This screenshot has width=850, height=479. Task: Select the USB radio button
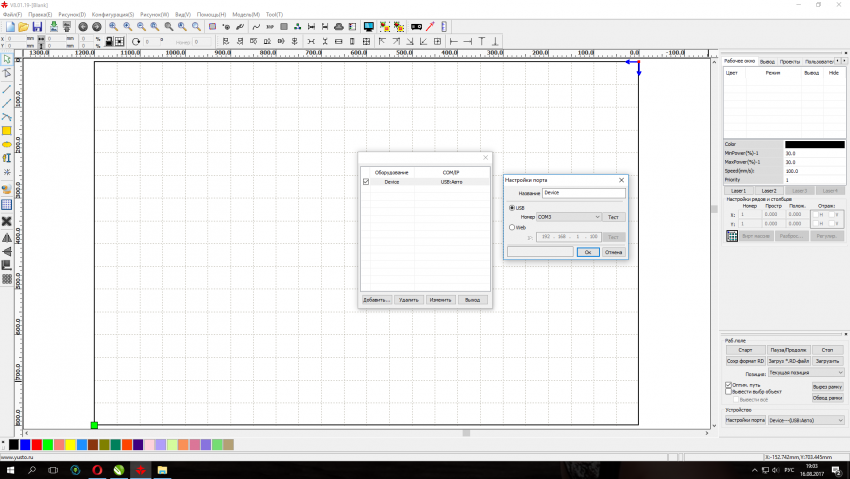coord(512,208)
